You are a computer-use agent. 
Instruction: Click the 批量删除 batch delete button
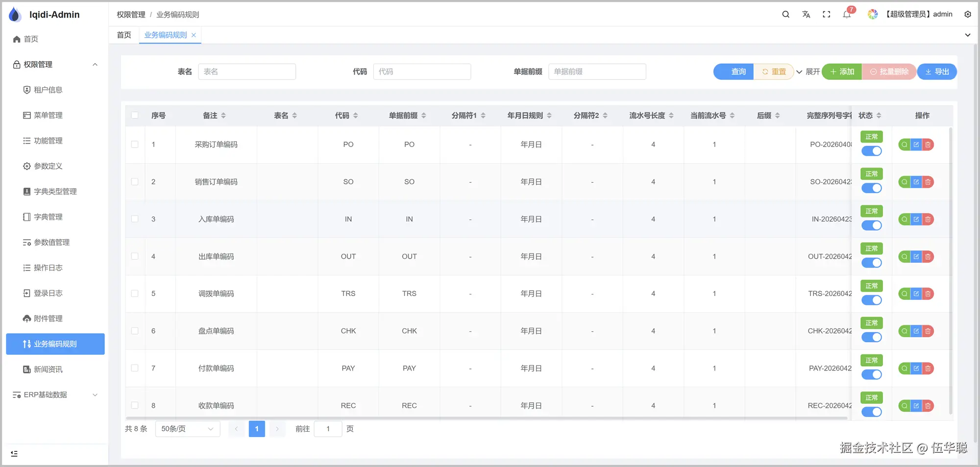point(889,72)
